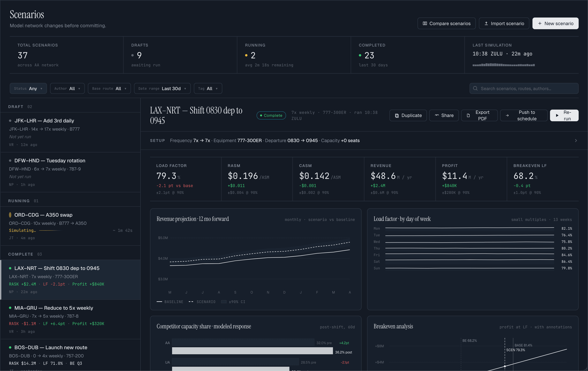Select DFW–HND Tuesday rotation scenario
This screenshot has height=371, width=588.
pos(70,172)
